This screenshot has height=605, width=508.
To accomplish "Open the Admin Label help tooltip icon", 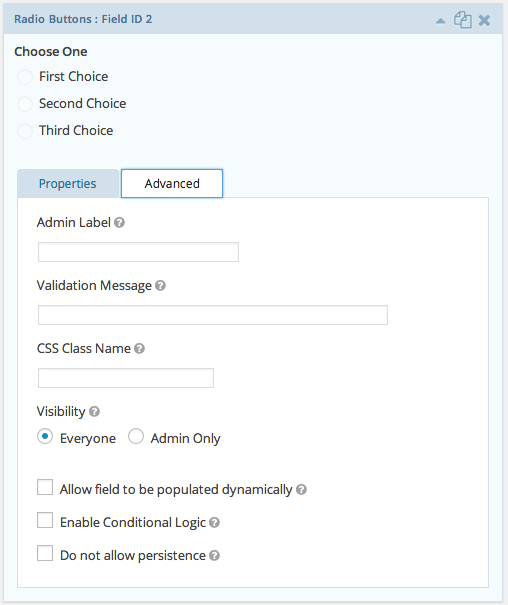I will point(119,223).
